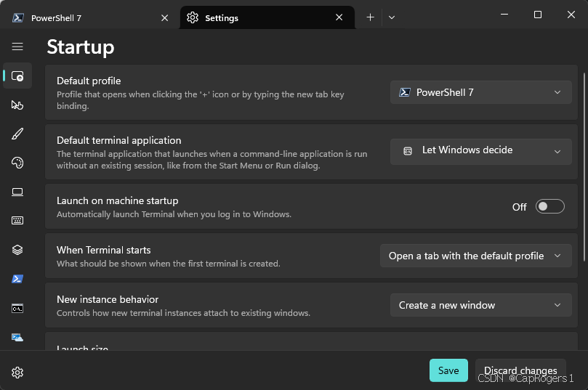Click 'Automatically launch Terminal when you log in' description

174,214
